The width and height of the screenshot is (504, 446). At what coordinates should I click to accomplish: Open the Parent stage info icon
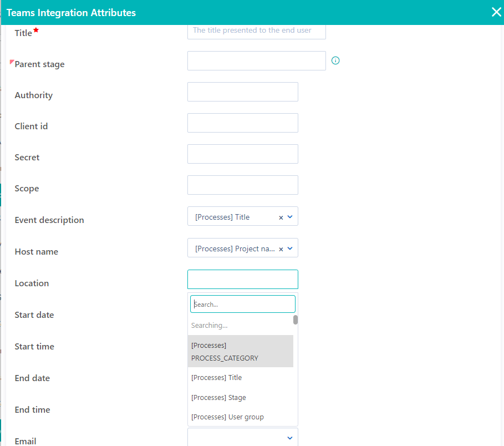point(335,60)
